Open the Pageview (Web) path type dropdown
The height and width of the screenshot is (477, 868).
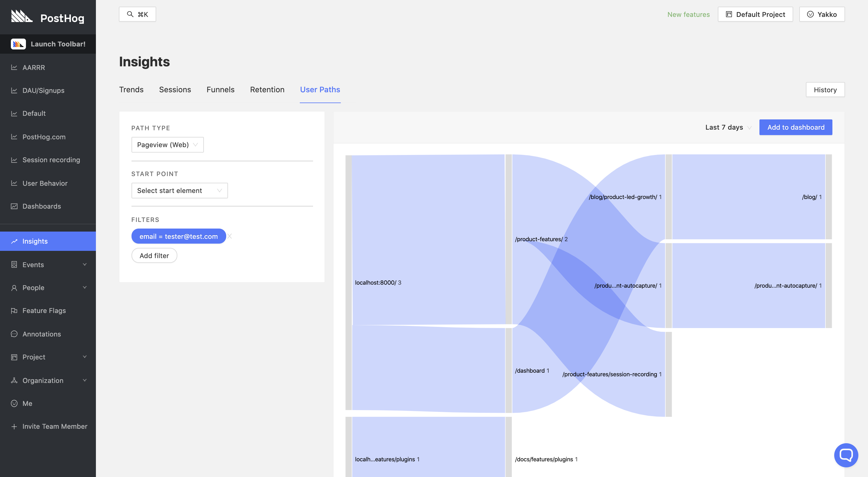tap(167, 144)
